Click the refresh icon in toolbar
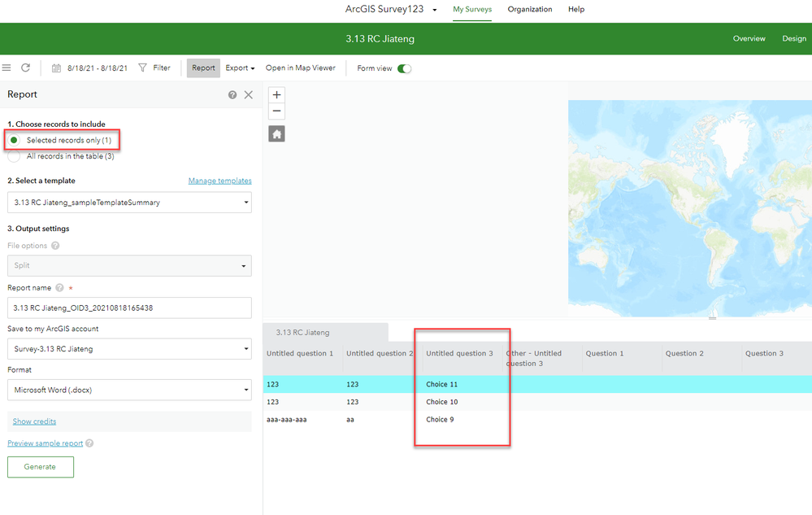This screenshot has width=812, height=515. pyautogui.click(x=25, y=68)
